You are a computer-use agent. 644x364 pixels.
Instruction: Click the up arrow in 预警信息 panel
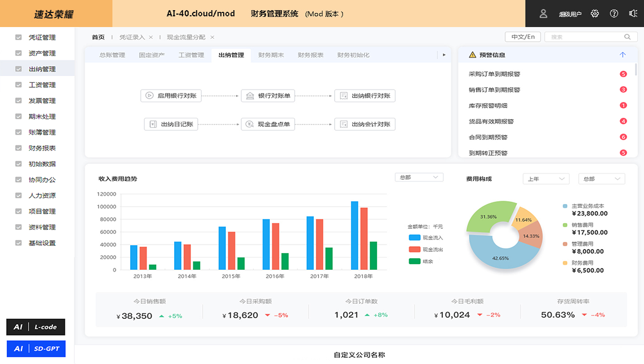point(623,55)
